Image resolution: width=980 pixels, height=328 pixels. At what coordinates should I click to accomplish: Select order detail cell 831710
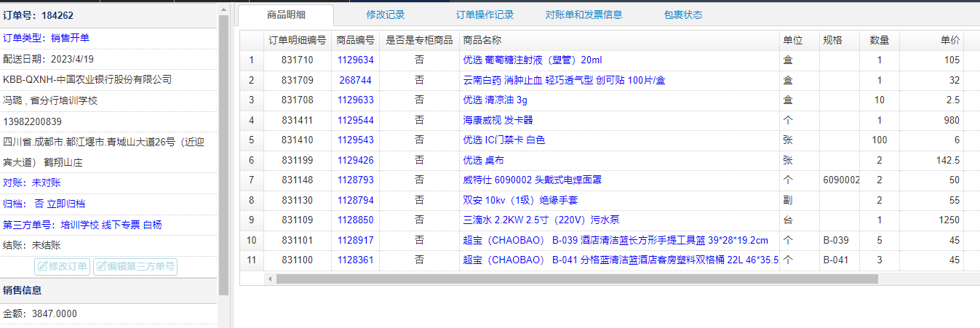point(297,60)
